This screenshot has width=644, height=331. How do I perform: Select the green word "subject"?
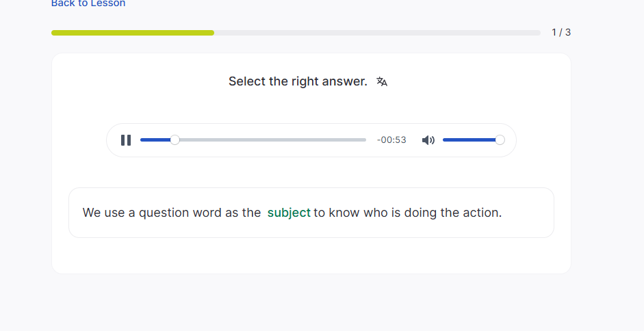point(289,213)
